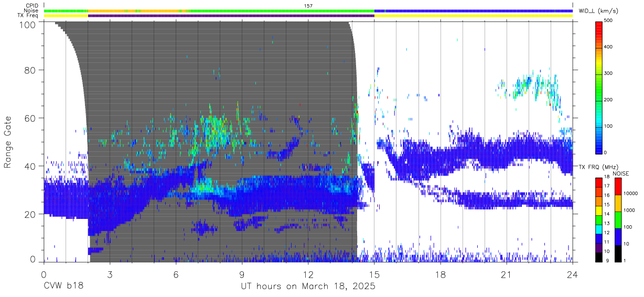The width and height of the screenshot is (644, 297).
Task: Click the '20' range gate tick label
Action: click(31, 214)
